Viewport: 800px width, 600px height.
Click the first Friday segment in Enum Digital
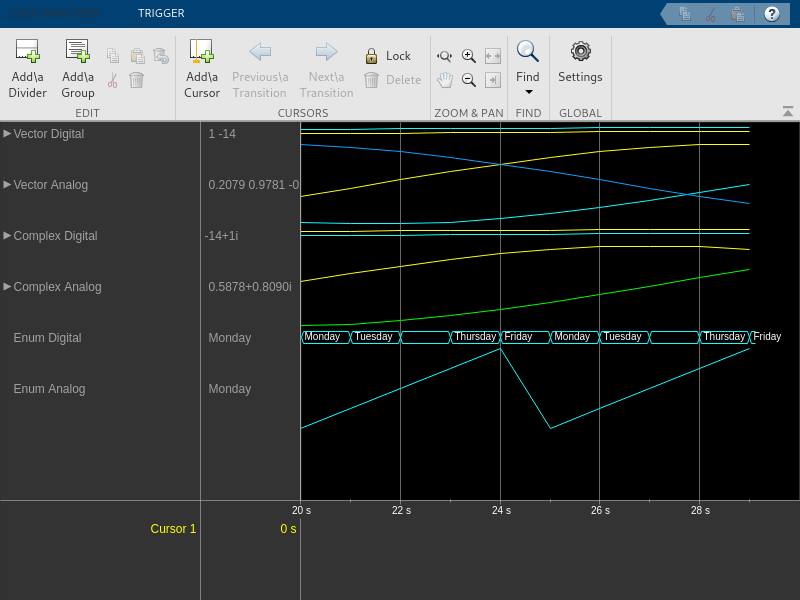tap(526, 337)
